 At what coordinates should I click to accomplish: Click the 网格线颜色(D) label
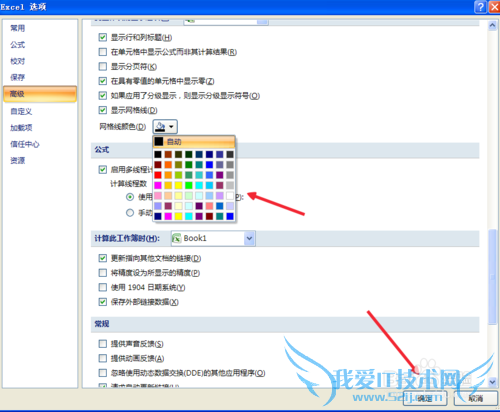[123, 127]
